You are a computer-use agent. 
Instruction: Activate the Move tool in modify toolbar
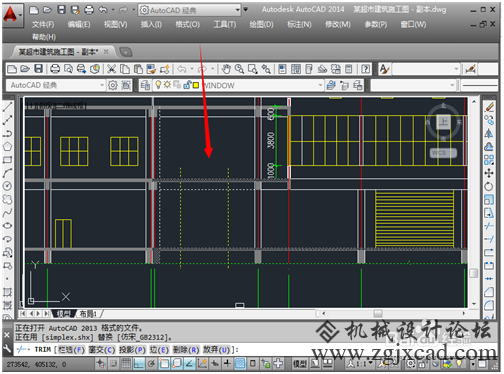coord(489,173)
